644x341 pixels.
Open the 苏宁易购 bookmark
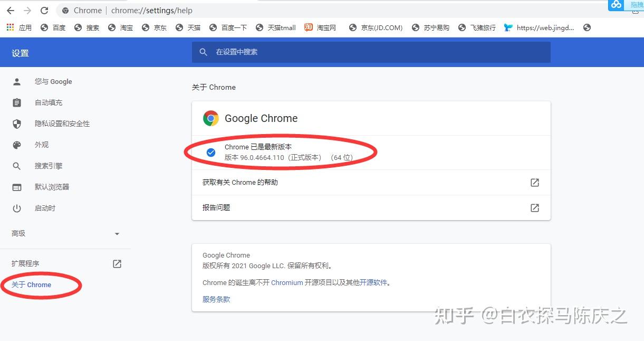pos(430,27)
